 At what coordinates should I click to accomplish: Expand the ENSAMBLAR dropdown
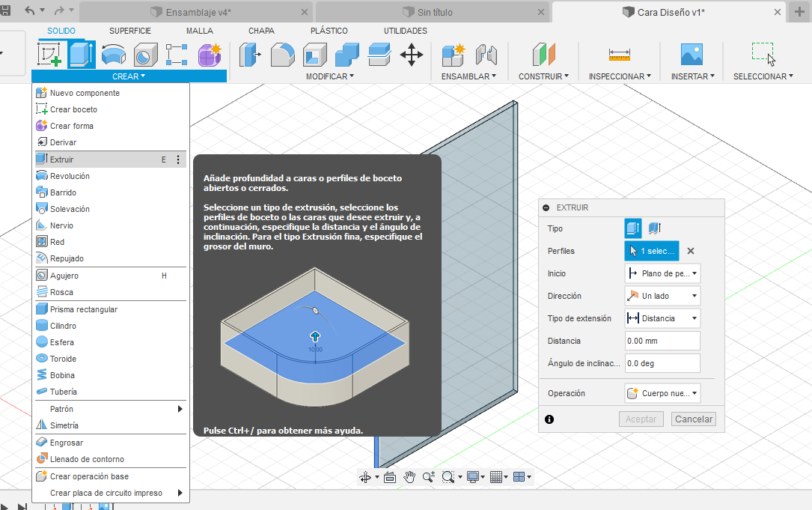pyautogui.click(x=468, y=76)
